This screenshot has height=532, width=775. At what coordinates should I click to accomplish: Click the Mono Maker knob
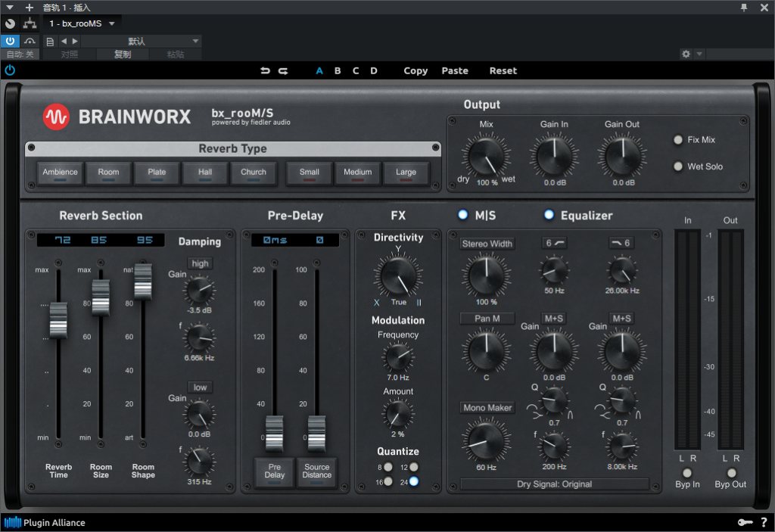pyautogui.click(x=487, y=440)
